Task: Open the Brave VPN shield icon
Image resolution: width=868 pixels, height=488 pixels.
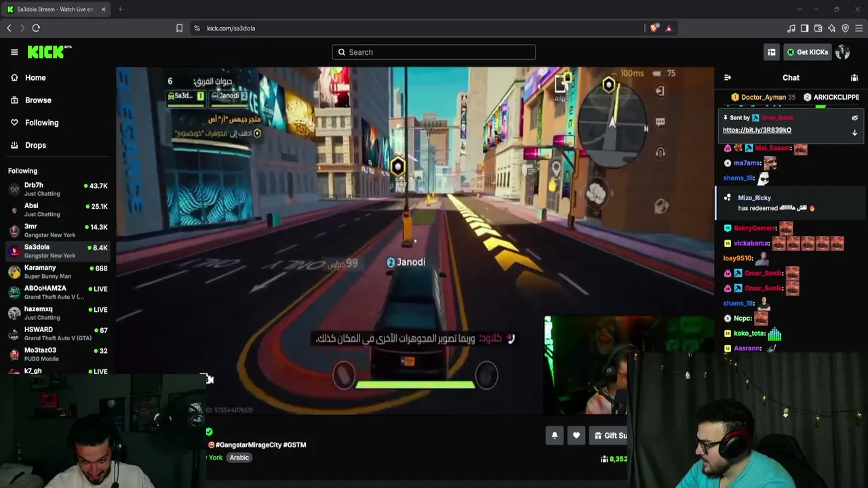Action: click(x=846, y=28)
